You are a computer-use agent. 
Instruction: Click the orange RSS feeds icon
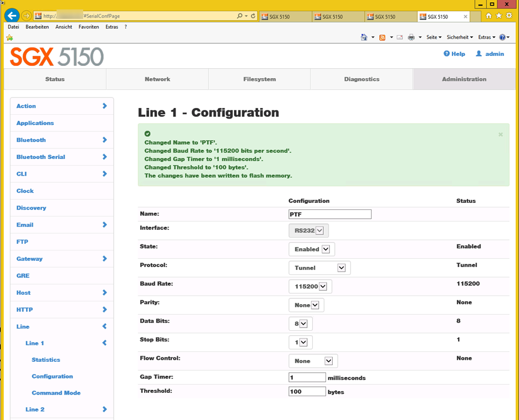pos(382,37)
